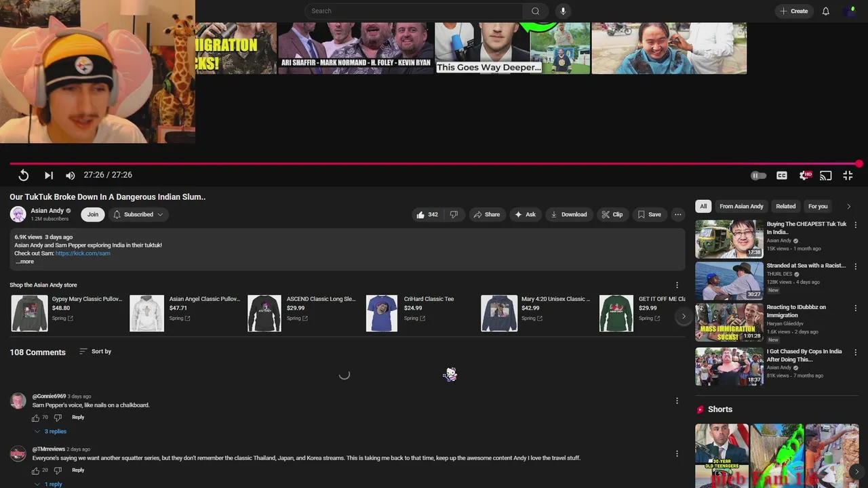Like the video with 342 likes
This screenshot has width=868, height=488.
[x=427, y=215]
